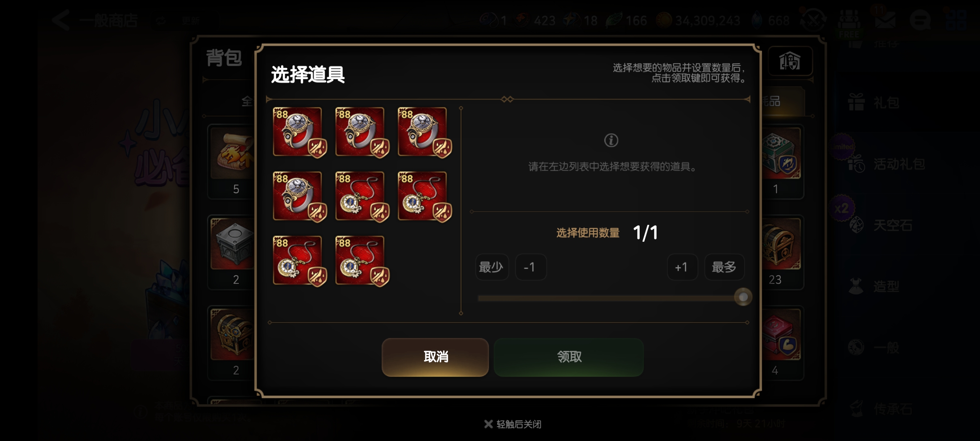Select the third ring item in top row
The image size is (980, 441).
tap(424, 132)
